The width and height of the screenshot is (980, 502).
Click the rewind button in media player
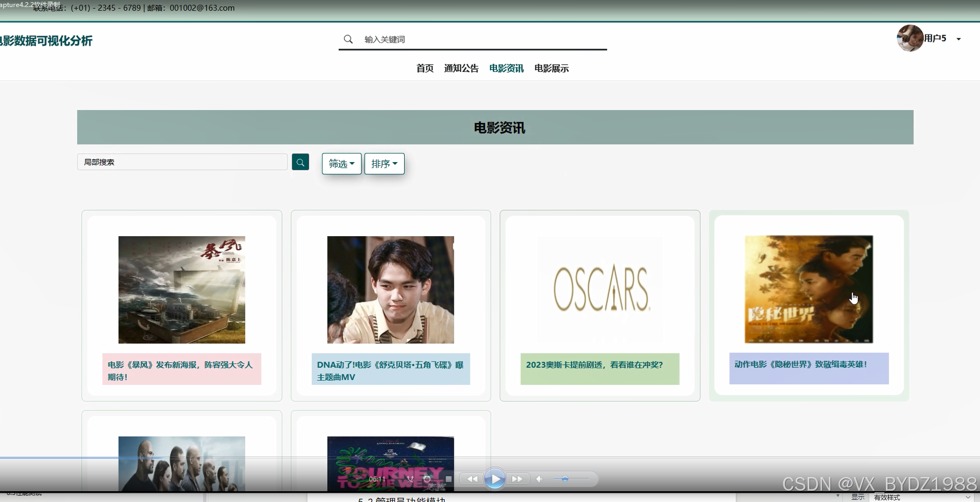[472, 479]
